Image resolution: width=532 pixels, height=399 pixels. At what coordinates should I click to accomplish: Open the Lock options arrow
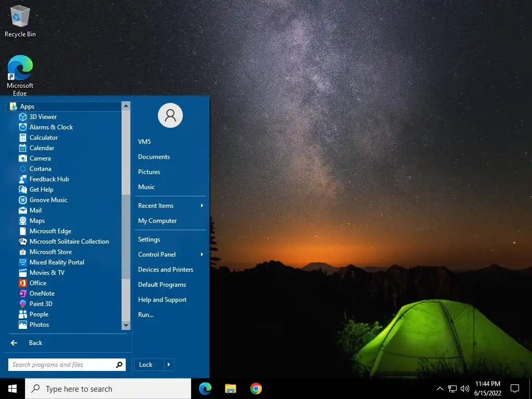(x=169, y=365)
